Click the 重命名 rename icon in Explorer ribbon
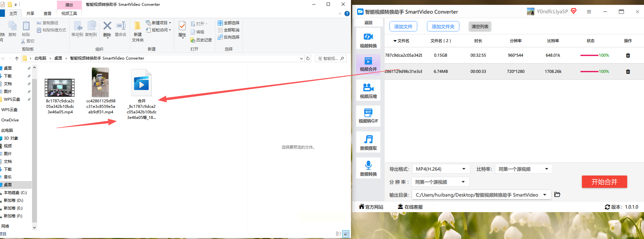644x239 pixels. click(121, 29)
